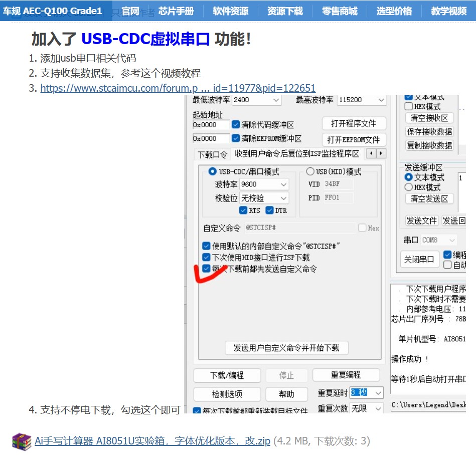
Task: Toggle the RTS checkbox
Action: (x=243, y=210)
